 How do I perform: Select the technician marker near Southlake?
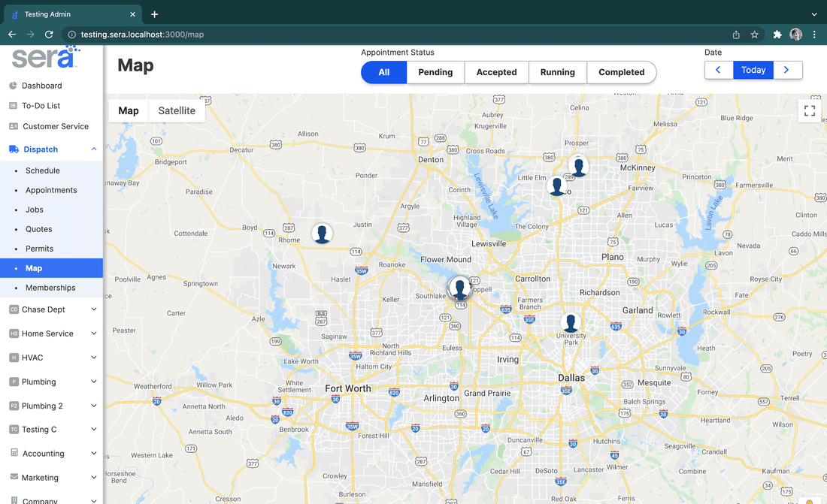click(459, 287)
